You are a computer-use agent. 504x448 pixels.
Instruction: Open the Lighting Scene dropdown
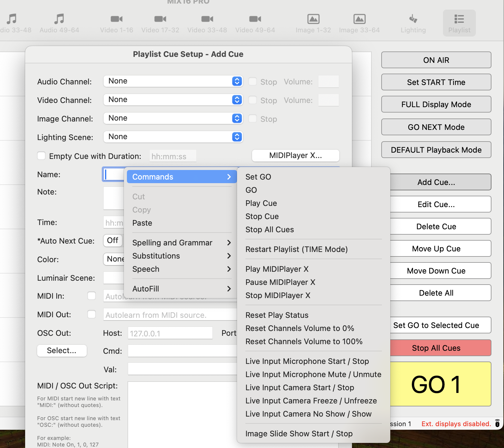pos(173,137)
